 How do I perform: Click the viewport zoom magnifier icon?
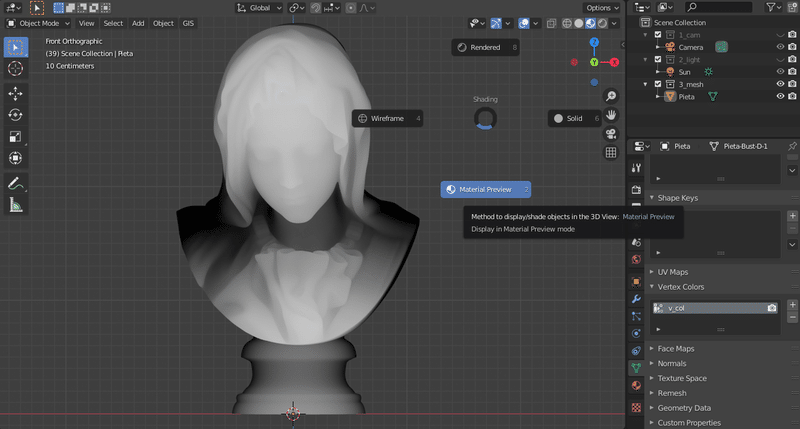coord(611,96)
